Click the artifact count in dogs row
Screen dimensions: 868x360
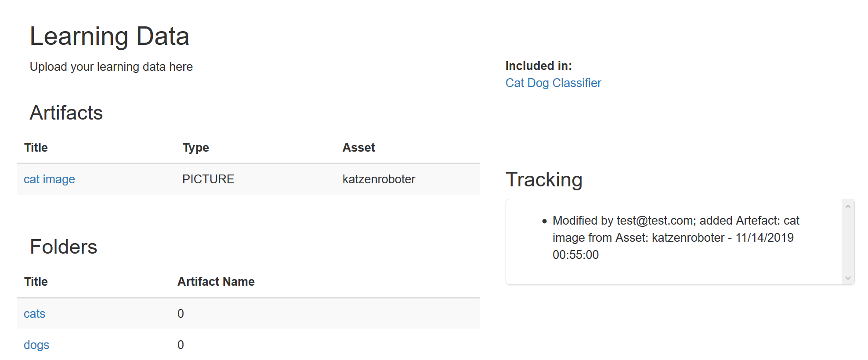point(181,345)
